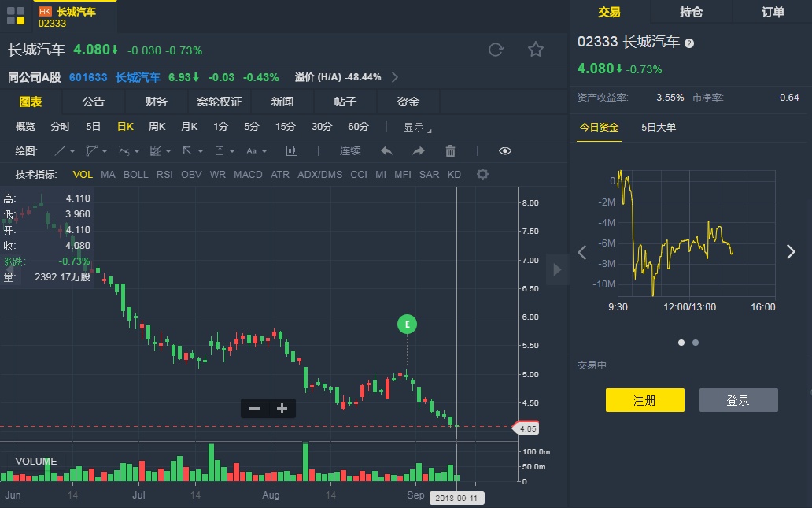Open technical indicator settings gear
This screenshot has height=508, width=812.
[x=483, y=174]
